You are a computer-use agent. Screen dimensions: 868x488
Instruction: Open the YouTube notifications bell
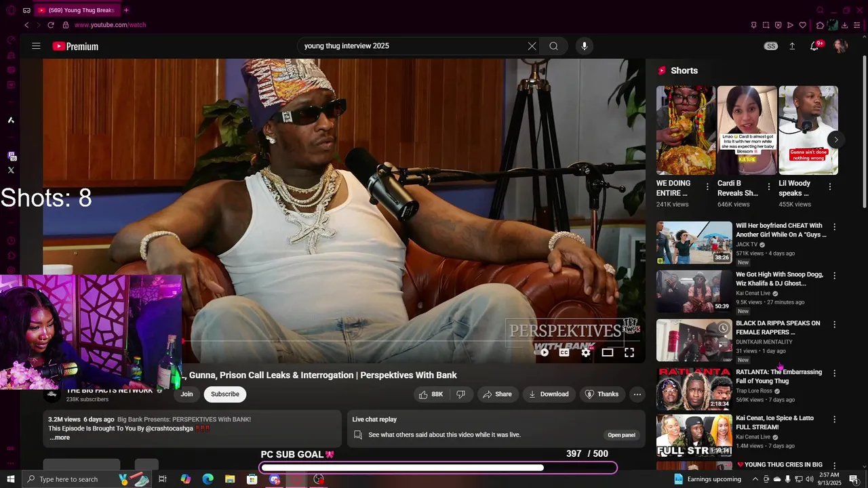coord(814,46)
